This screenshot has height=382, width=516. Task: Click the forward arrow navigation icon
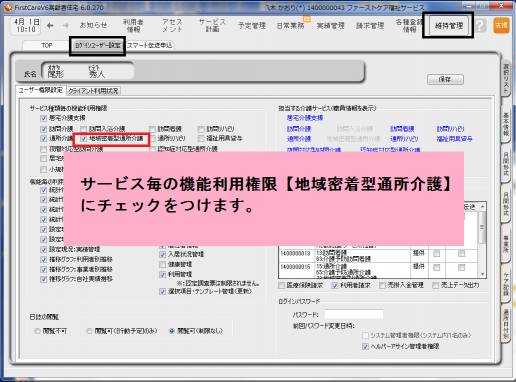tap(65, 26)
